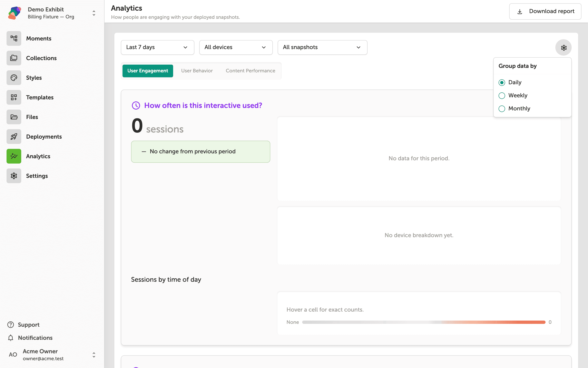Open the Notifications link
Screen dimensions: 588x368
pos(35,338)
